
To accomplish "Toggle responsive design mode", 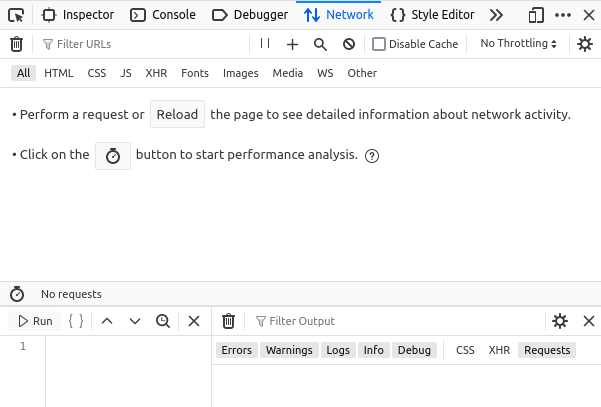I will point(536,15).
